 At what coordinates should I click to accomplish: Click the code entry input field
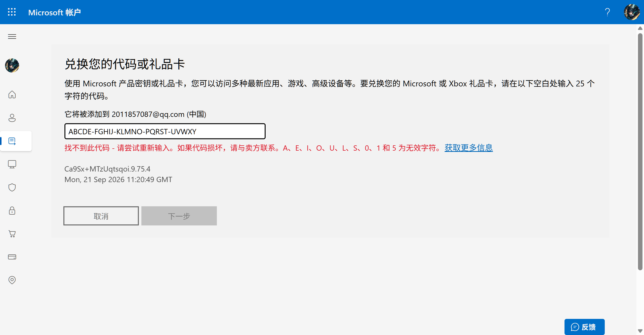(x=165, y=131)
